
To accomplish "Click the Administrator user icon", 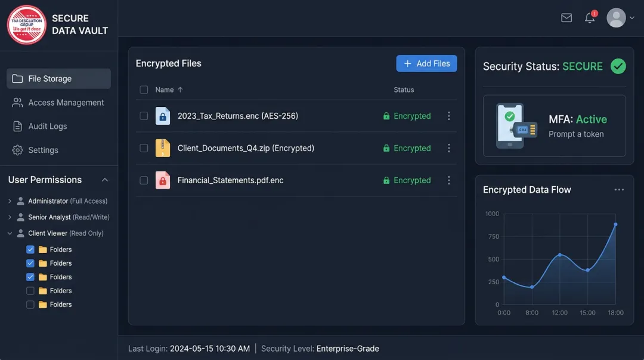I will tap(20, 201).
